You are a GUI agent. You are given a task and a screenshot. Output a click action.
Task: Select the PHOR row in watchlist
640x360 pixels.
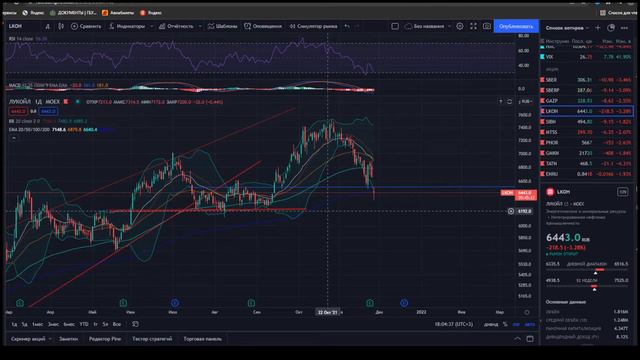coord(587,142)
